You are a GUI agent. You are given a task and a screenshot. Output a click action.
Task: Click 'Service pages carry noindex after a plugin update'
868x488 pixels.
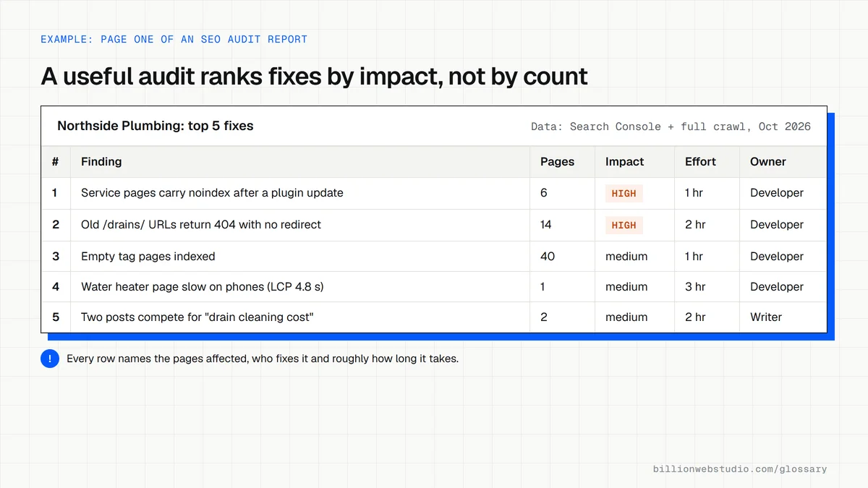click(x=212, y=193)
